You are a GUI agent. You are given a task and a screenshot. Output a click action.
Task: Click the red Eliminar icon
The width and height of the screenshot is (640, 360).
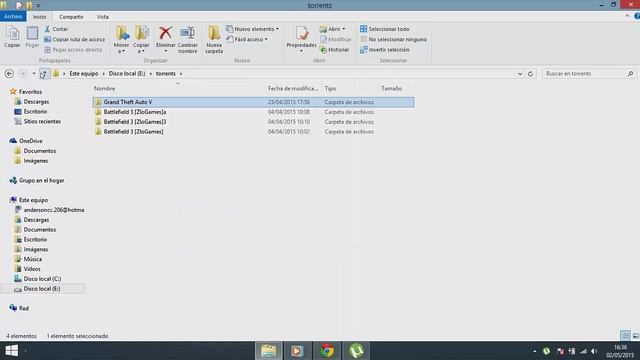pyautogui.click(x=165, y=33)
